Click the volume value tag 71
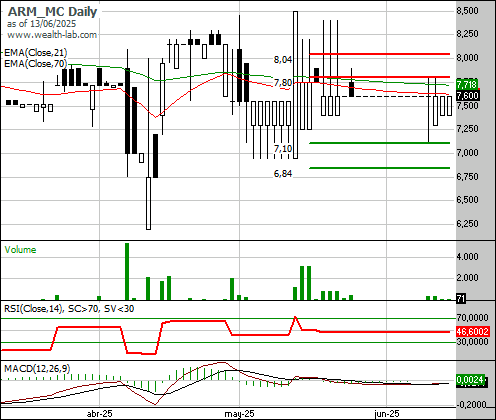496x420 pixels. pyautogui.click(x=461, y=299)
